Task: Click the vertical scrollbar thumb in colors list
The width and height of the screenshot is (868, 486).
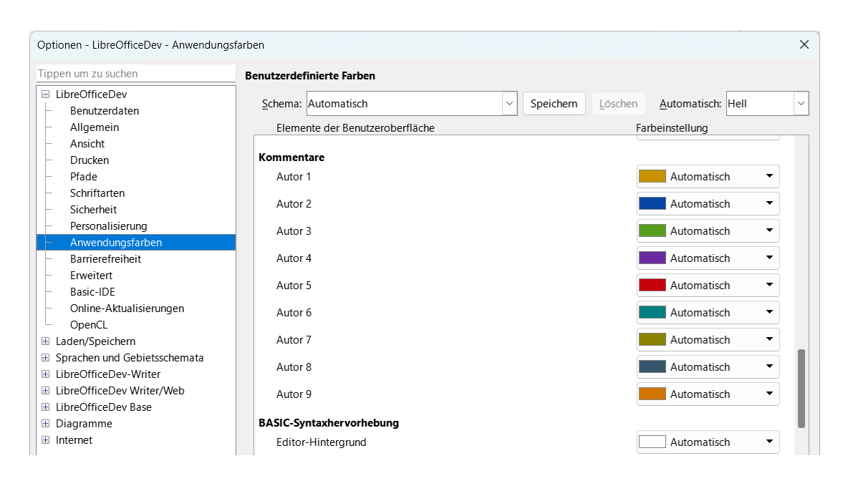Action: 801,388
